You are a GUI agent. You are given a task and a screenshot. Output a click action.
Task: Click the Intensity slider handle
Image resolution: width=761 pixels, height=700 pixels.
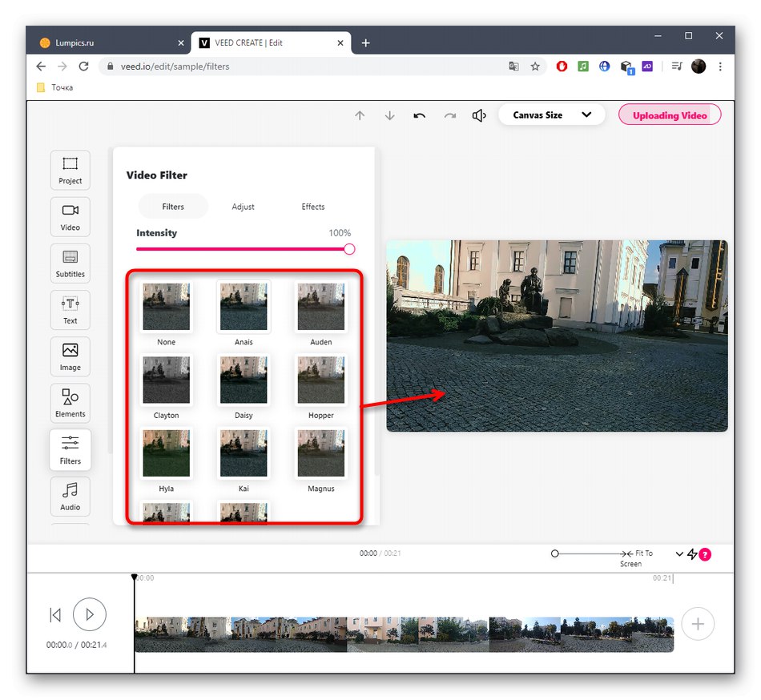349,249
